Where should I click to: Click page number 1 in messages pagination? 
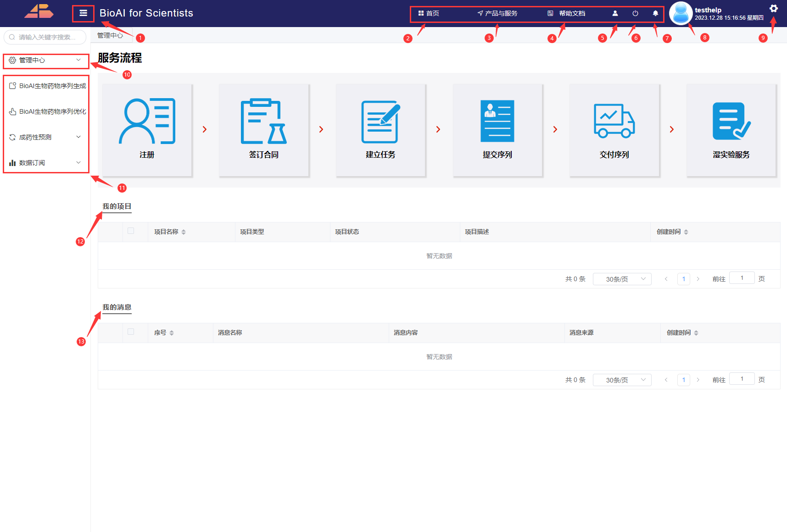tap(684, 380)
